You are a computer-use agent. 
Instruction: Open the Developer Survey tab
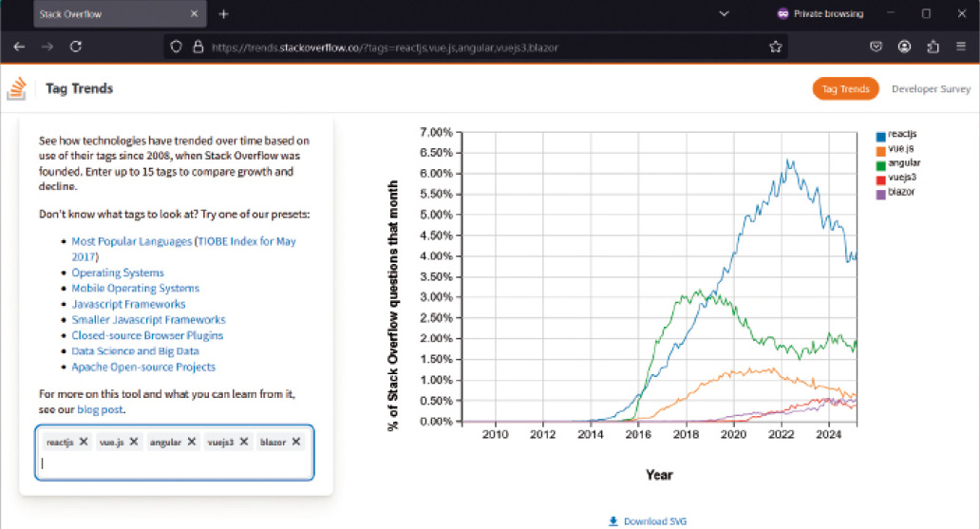click(931, 88)
